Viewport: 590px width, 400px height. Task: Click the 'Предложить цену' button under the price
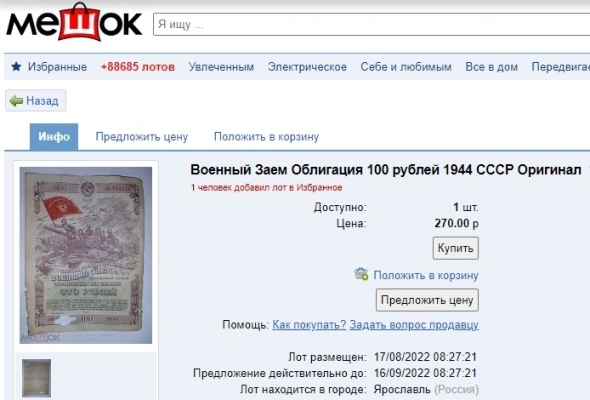point(427,300)
